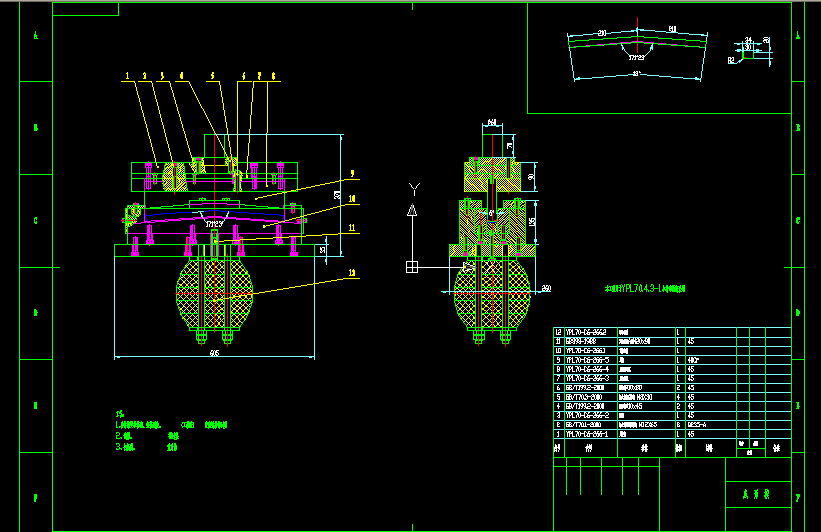Select parts list cell YPL70-DG-266-5
Viewport: 821px width, 532px height.
(x=587, y=360)
